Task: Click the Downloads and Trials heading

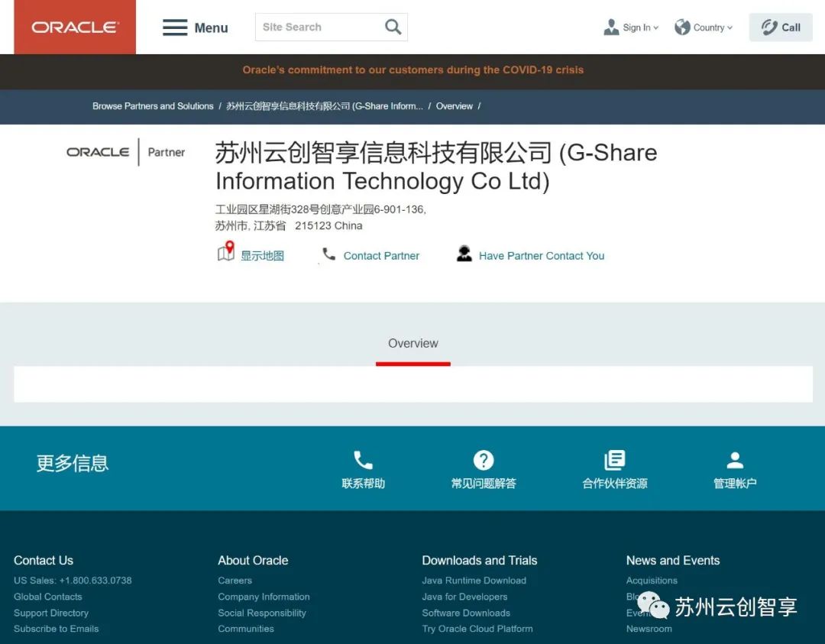Action: click(x=479, y=560)
